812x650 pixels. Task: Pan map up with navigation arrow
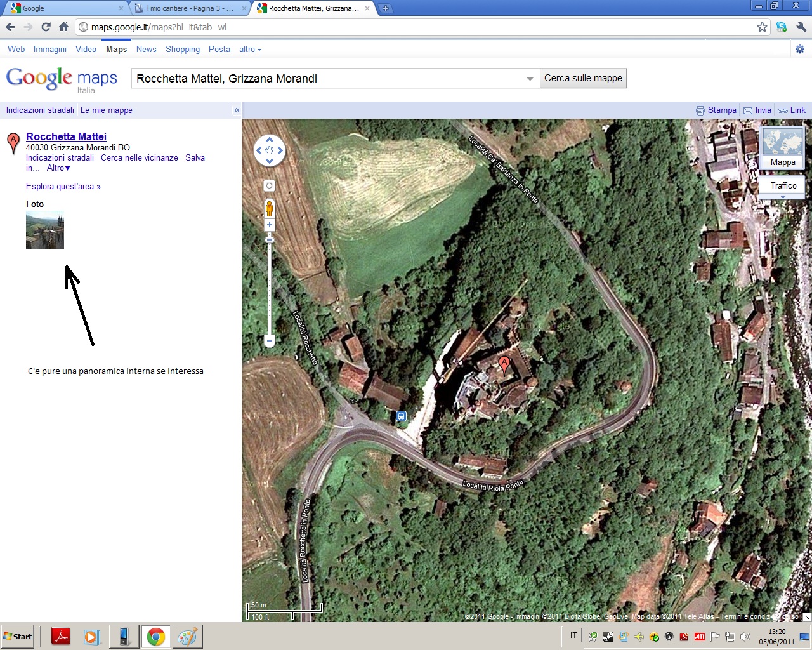tap(270, 140)
